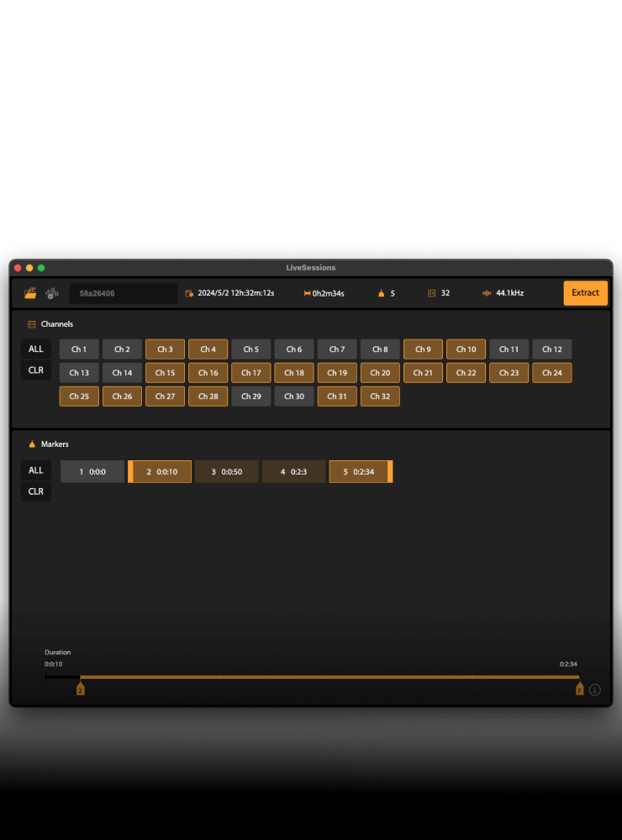Click the marker count icon in toolbar

pos(381,293)
